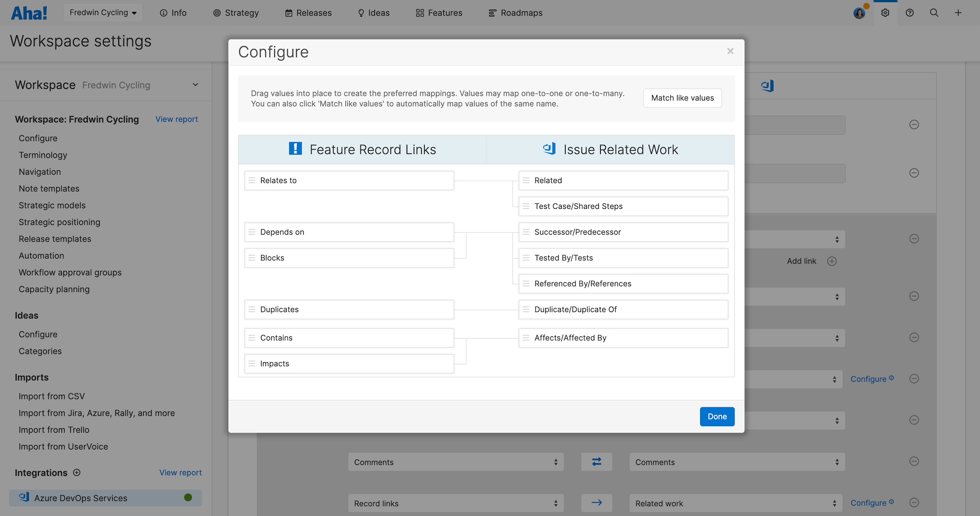Click the Done button to finish mapping
The height and width of the screenshot is (516, 980).
coord(717,416)
